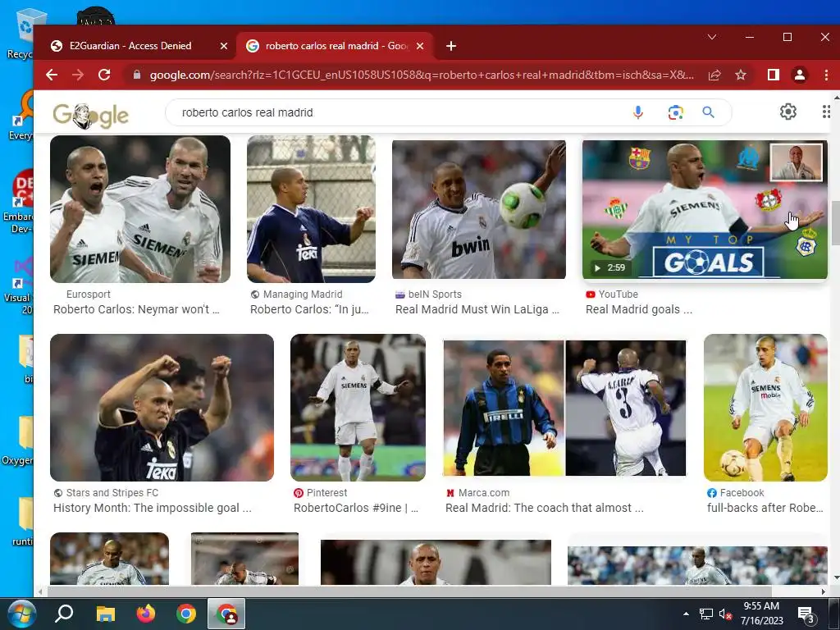The image size is (840, 630).
Task: Open Chrome profile avatar
Action: [x=799, y=75]
